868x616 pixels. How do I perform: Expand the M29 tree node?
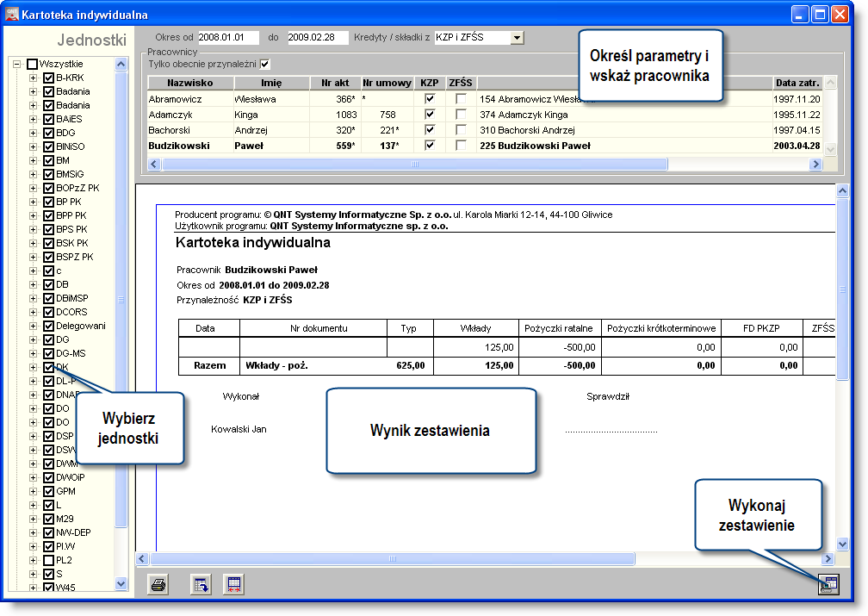tap(34, 519)
